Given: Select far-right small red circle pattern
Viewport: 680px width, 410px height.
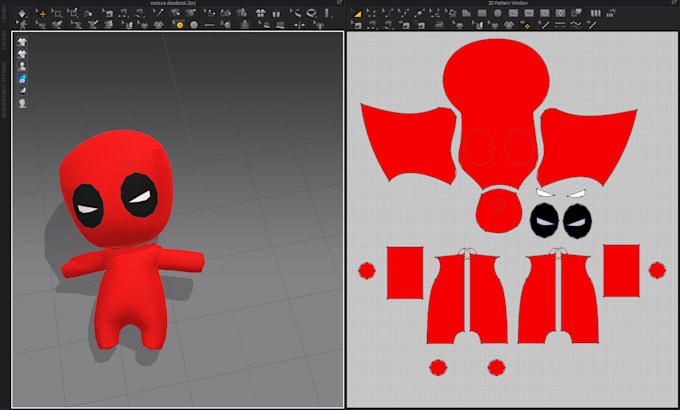Looking at the screenshot, I should [657, 270].
